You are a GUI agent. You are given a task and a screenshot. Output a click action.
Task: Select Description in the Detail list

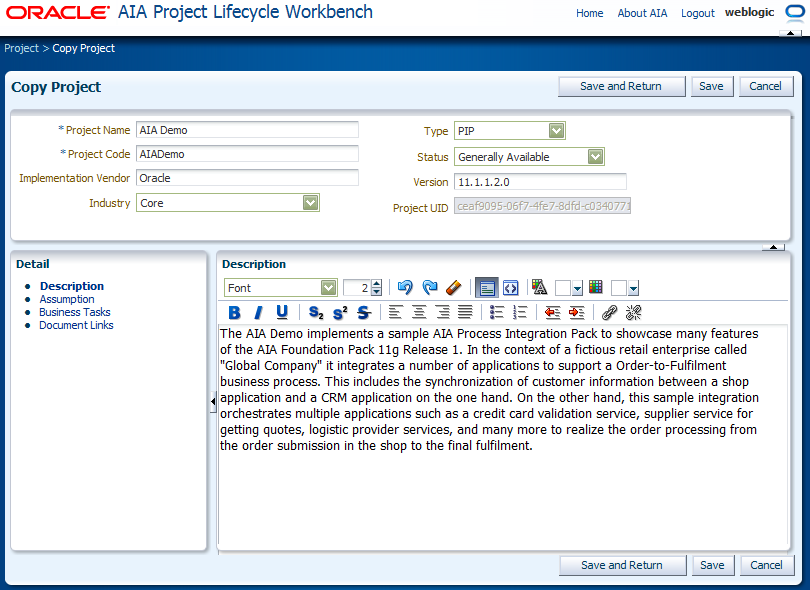72,286
